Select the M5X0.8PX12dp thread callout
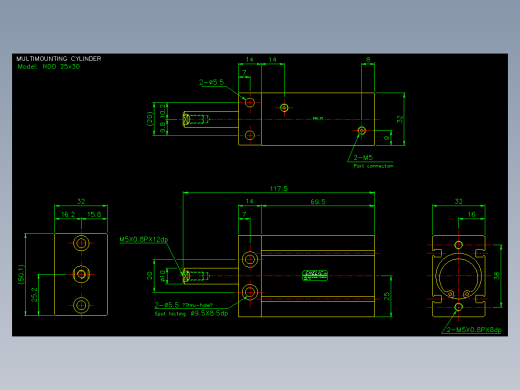This screenshot has height=390, width=520. 144,239
